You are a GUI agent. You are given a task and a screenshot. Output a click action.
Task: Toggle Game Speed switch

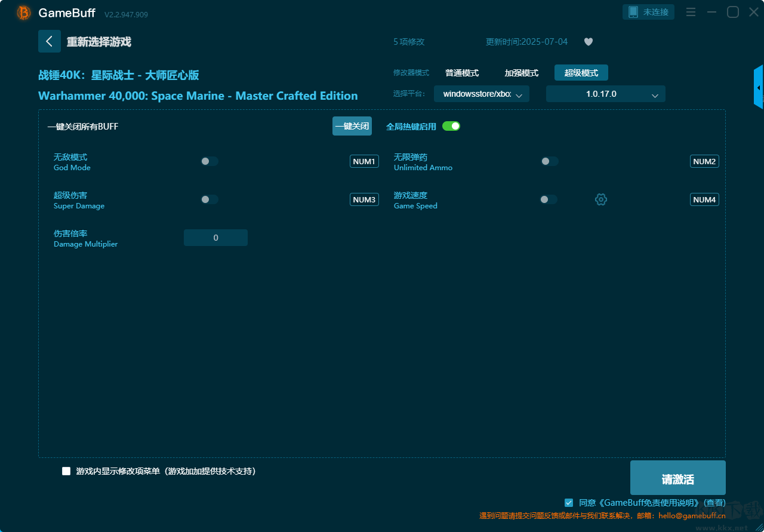click(549, 199)
